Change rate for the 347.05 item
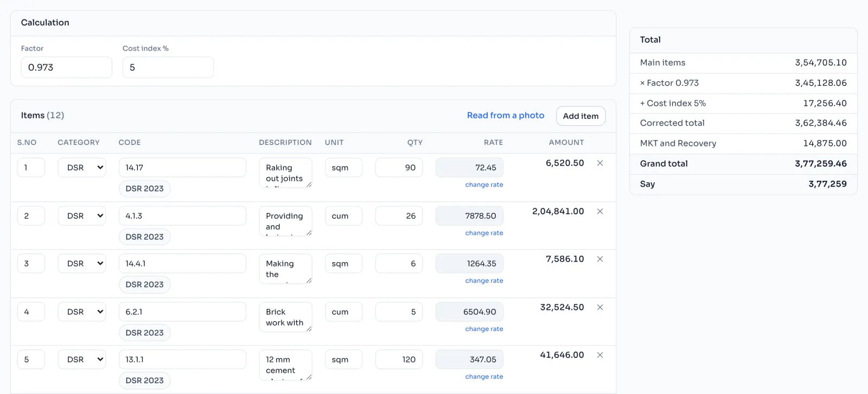 pos(484,377)
